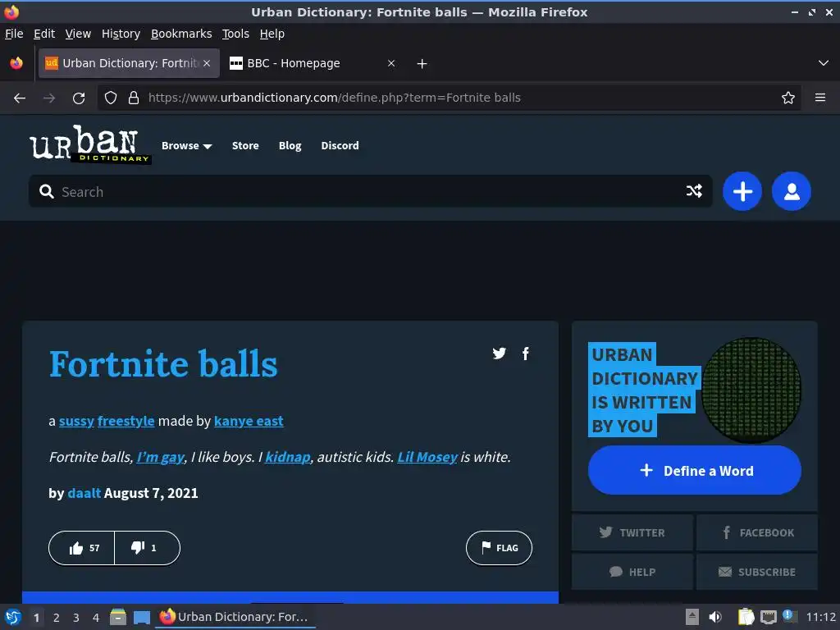This screenshot has width=840, height=630.
Task: Click the address bar URL
Action: pyautogui.click(x=335, y=98)
